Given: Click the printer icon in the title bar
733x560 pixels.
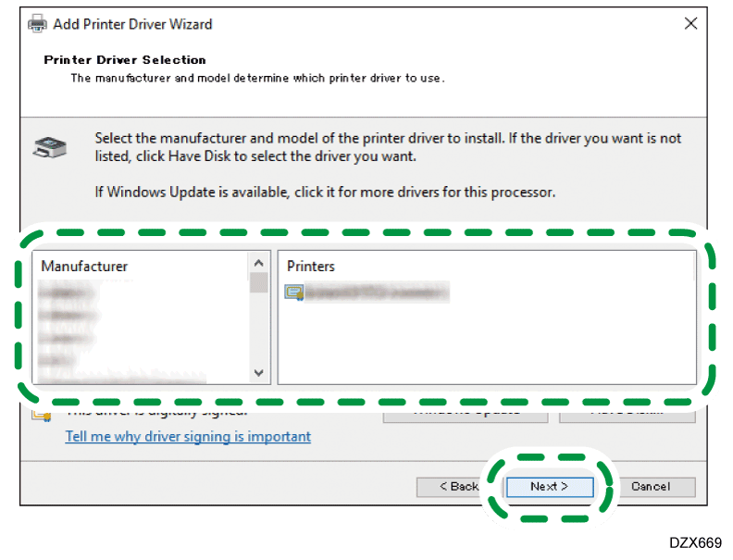Looking at the screenshot, I should [37, 24].
